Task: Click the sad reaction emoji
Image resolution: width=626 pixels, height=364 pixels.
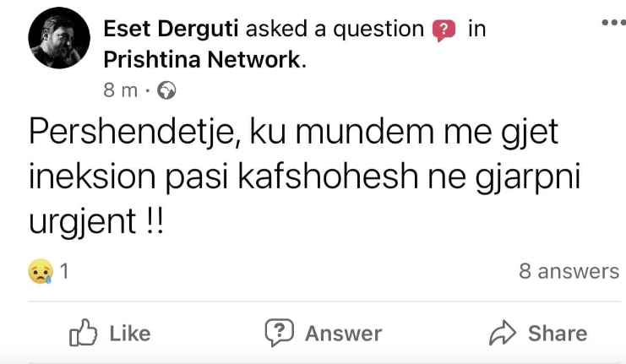Action: pyautogui.click(x=41, y=272)
